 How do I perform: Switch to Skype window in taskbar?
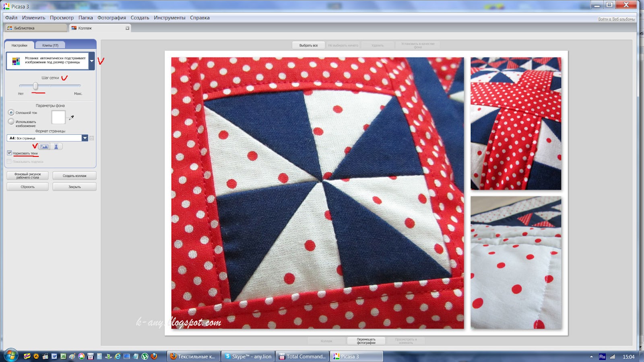248,356
